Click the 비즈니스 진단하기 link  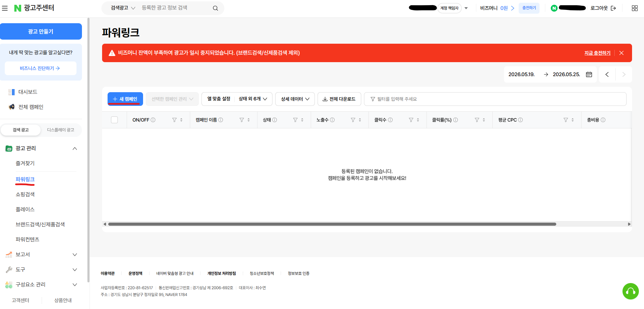(40, 68)
